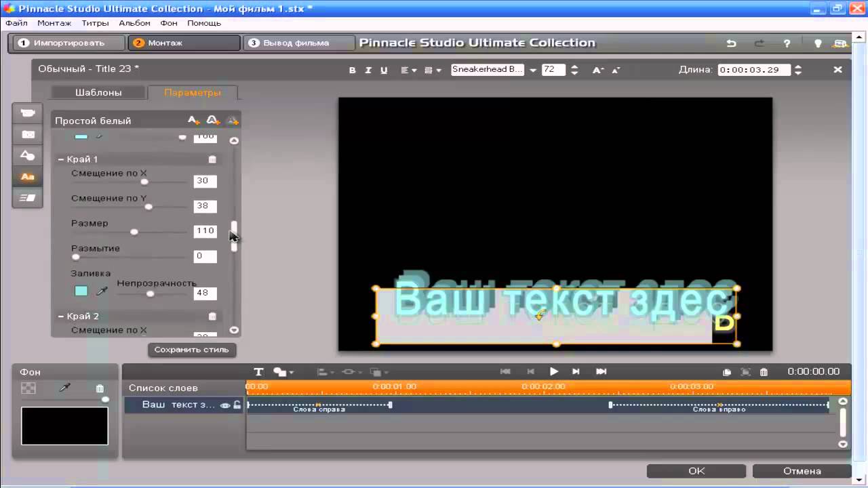Open the Альбом menu
Screen dimensions: 868x488
134,23
